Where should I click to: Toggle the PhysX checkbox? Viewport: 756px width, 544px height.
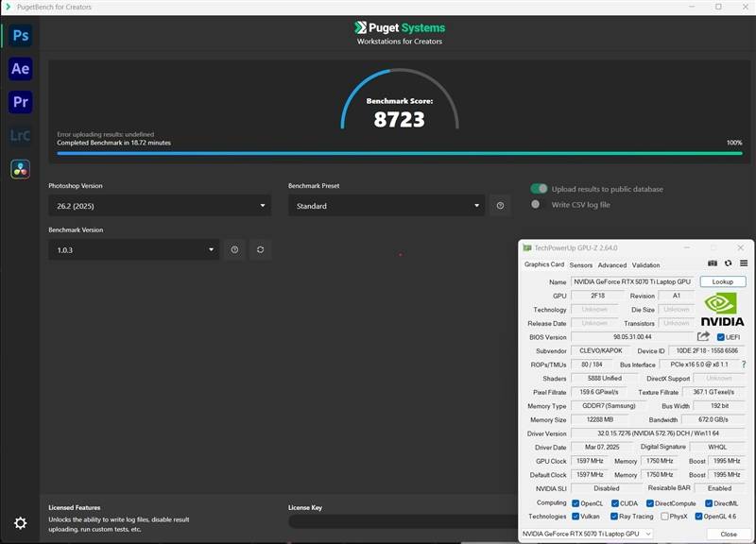665,516
